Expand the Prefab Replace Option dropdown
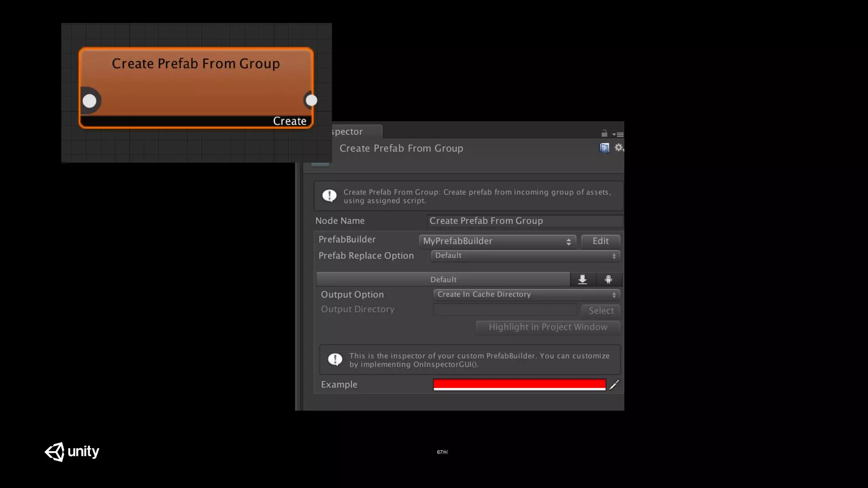This screenshot has width=868, height=488. tap(525, 256)
